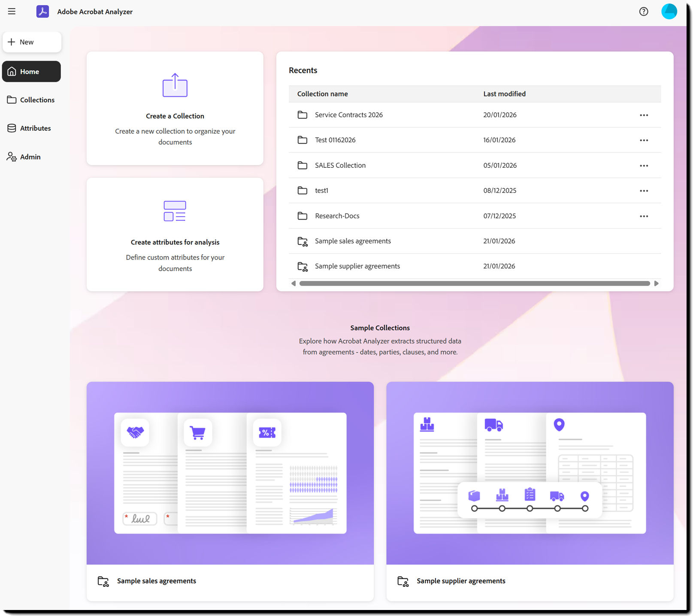Open the Test 01162026 collection
693x616 pixels.
335,140
